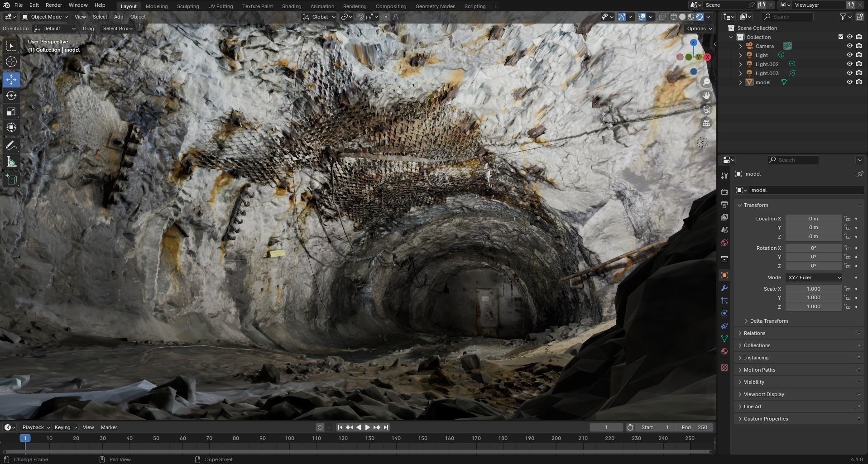This screenshot has height=464, width=868.
Task: Hide Light.002 in viewport via eye icon
Action: pyautogui.click(x=849, y=64)
